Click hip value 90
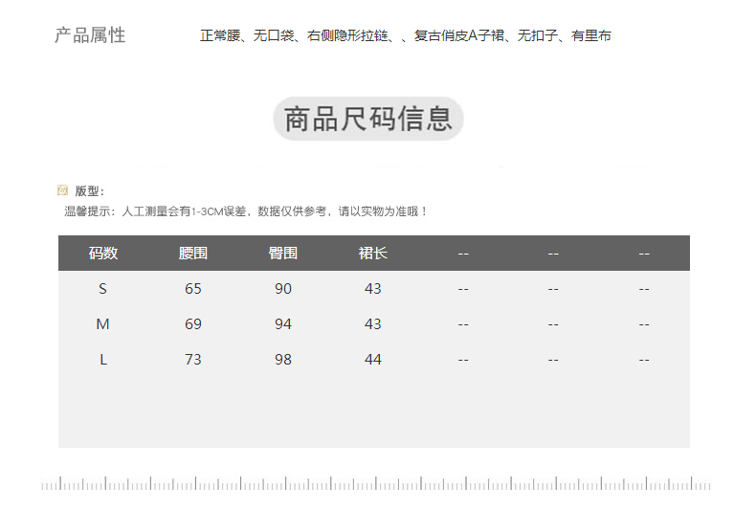756x532 pixels. (x=283, y=289)
